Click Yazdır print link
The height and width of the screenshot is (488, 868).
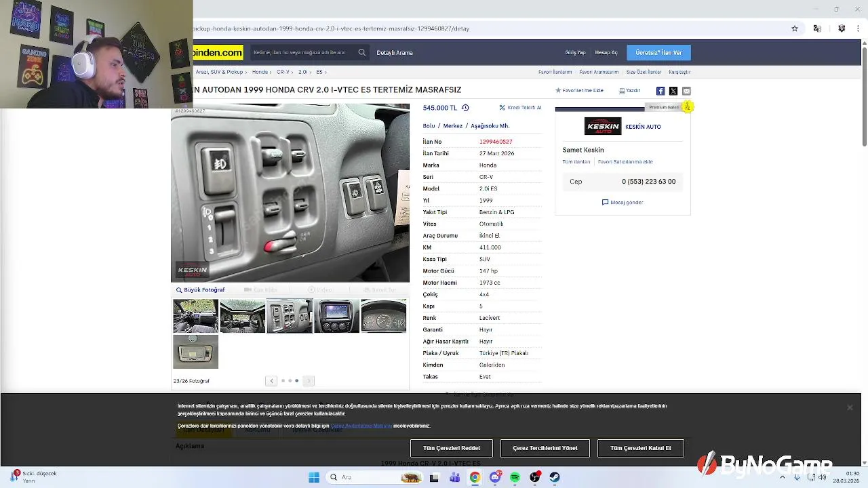(630, 91)
